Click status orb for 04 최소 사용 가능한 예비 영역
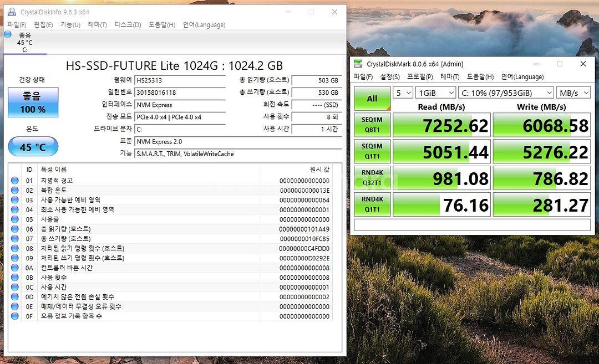Screen dimensions: 599x364 point(15,209)
